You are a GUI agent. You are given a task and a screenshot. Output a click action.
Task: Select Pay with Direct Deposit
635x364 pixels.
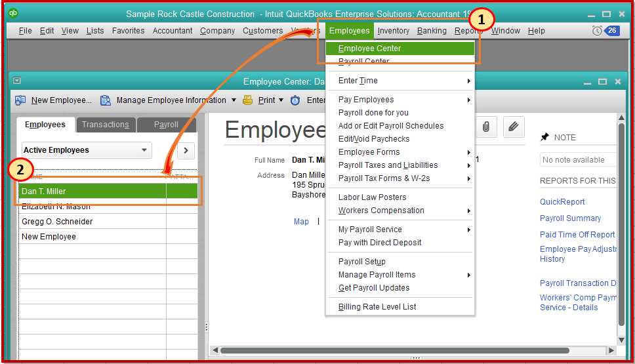point(380,243)
